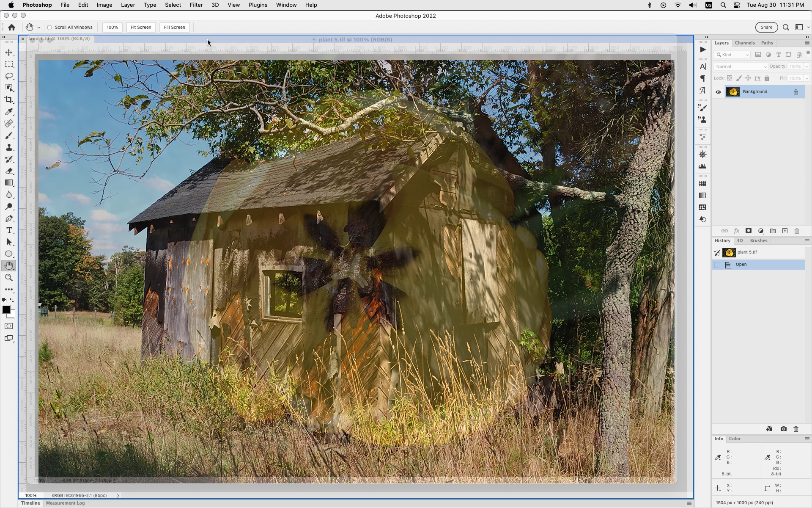The width and height of the screenshot is (812, 508).
Task: Select the Lasso tool
Action: [9, 76]
